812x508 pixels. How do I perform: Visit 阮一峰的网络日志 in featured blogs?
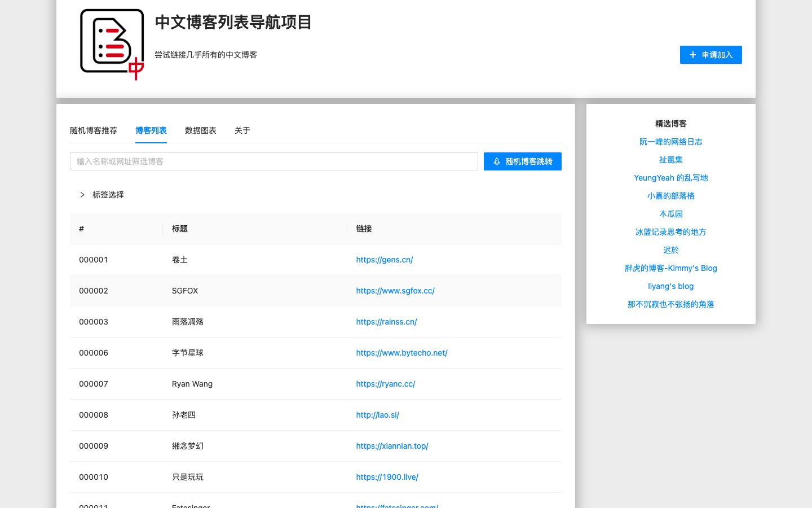(671, 142)
